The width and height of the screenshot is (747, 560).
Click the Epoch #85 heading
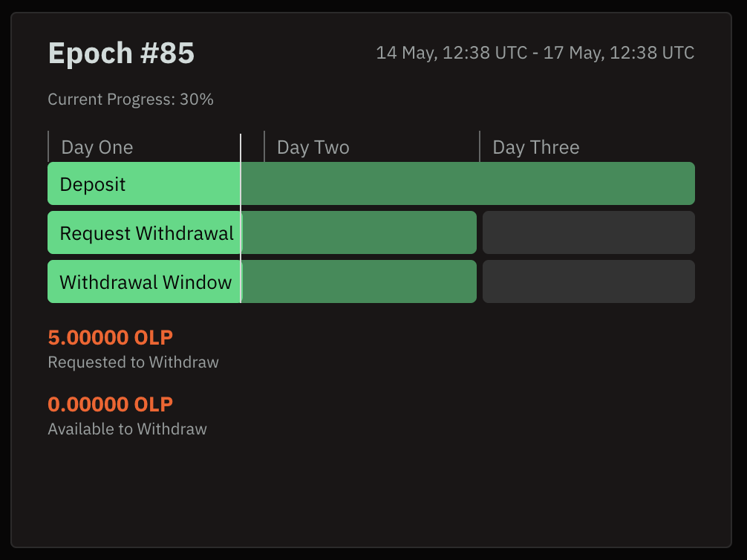tap(121, 53)
